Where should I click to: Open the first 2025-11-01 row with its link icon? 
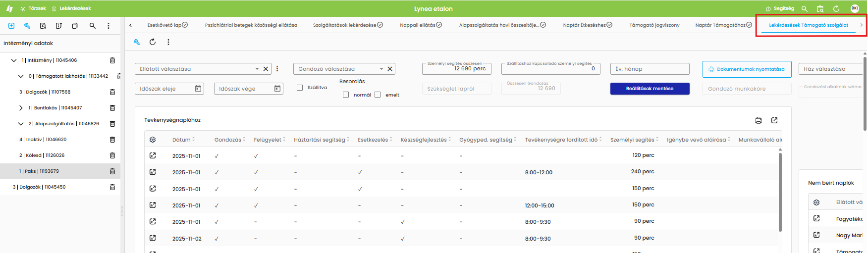tap(153, 155)
